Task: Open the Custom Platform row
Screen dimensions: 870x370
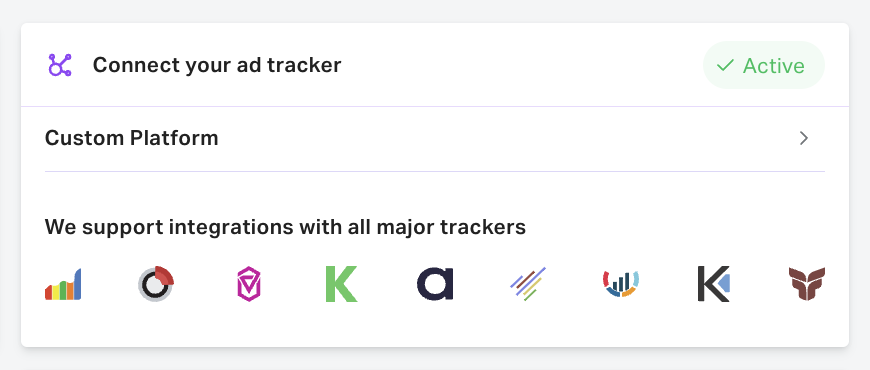Action: [x=435, y=138]
